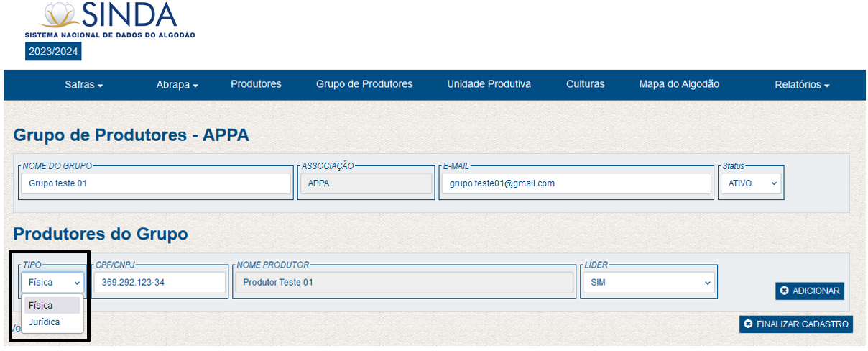
Task: Open Grupo de Produtores menu item
Action: pos(364,84)
